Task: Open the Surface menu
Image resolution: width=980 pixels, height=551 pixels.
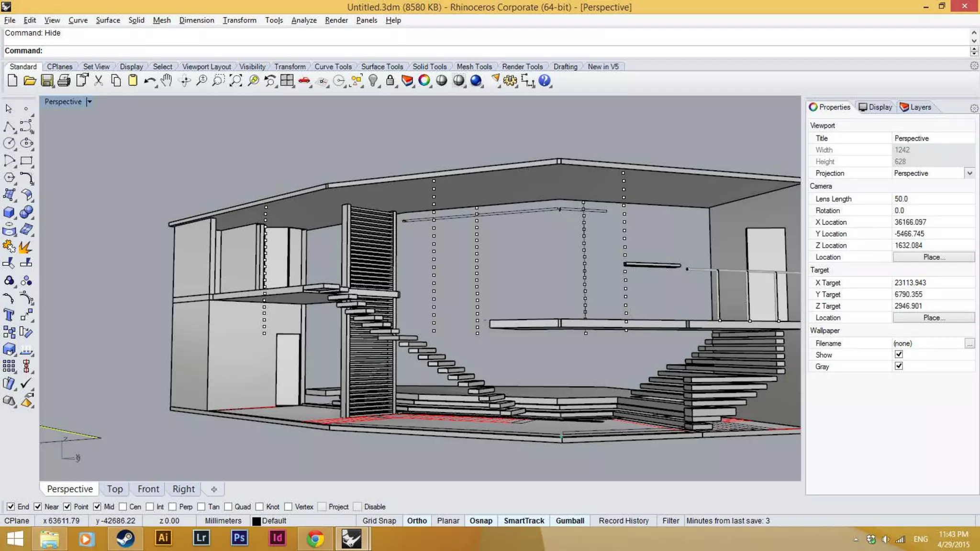Action: point(108,20)
